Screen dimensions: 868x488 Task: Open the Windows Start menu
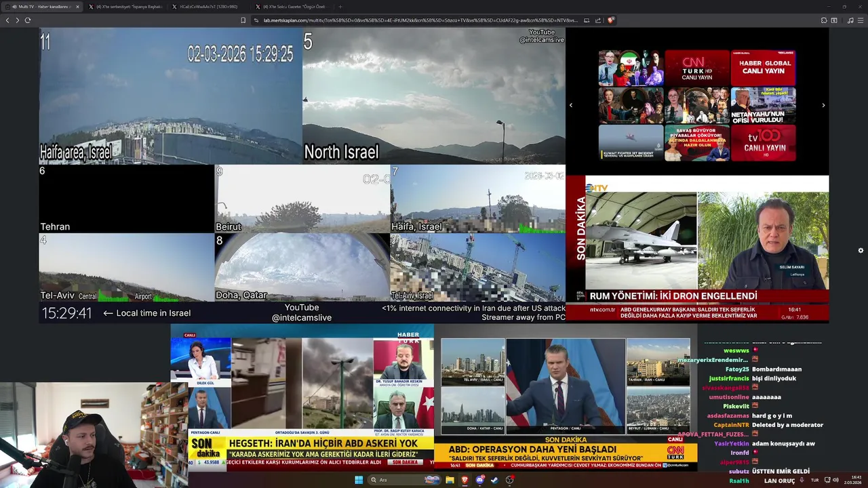[359, 480]
